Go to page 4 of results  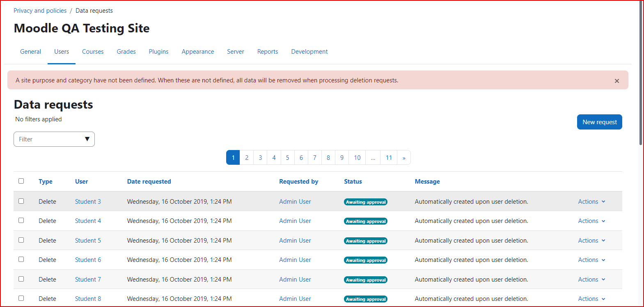pyautogui.click(x=274, y=158)
